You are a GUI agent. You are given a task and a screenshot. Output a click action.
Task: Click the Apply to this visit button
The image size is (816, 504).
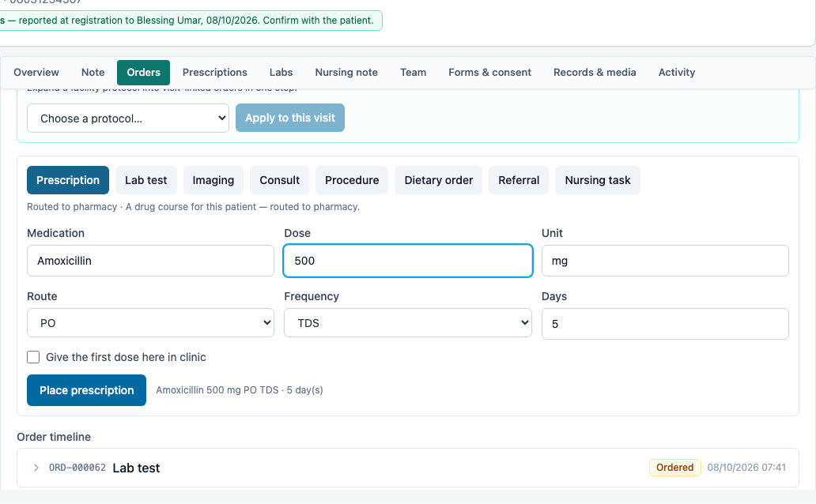pyautogui.click(x=290, y=118)
